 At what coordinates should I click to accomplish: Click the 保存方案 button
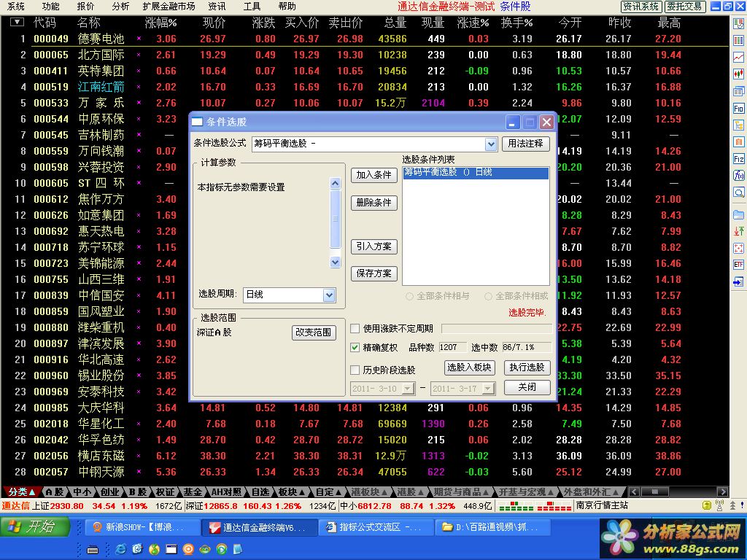pyautogui.click(x=374, y=273)
